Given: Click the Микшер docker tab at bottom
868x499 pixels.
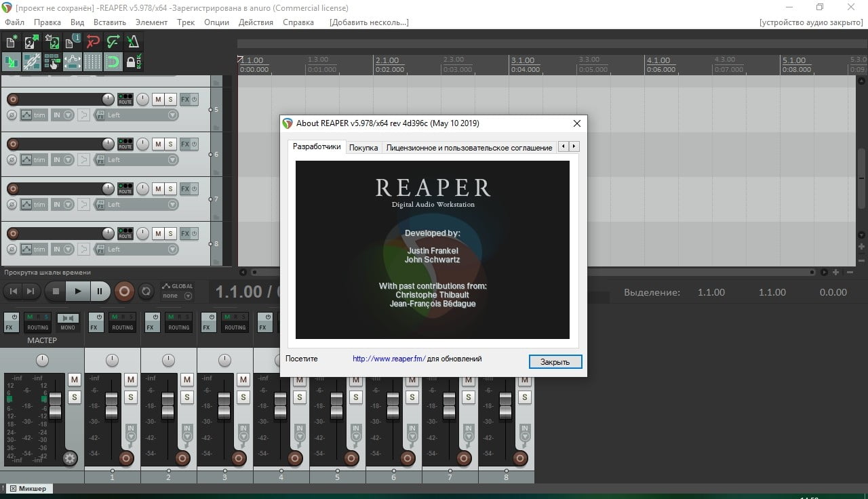Looking at the screenshot, I should 28,488.
